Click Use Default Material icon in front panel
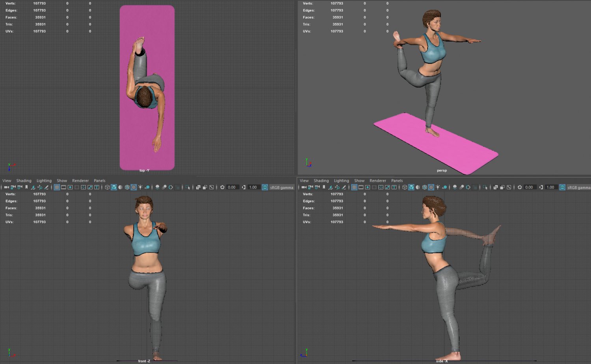The image size is (591, 364). tap(120, 187)
